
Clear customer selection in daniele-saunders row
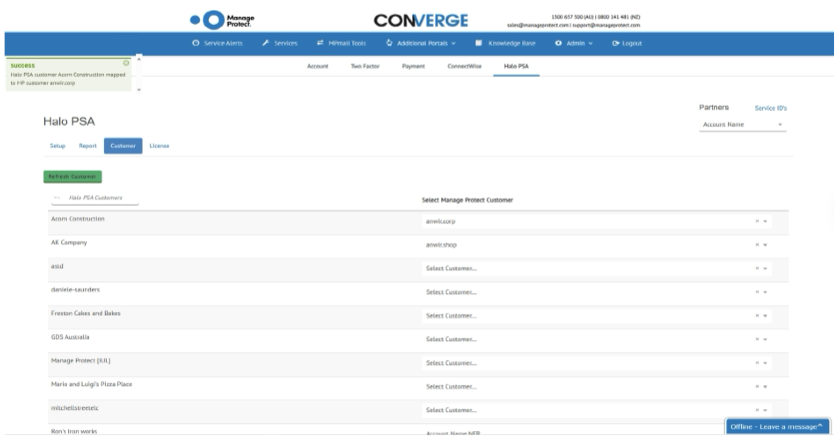(x=757, y=292)
